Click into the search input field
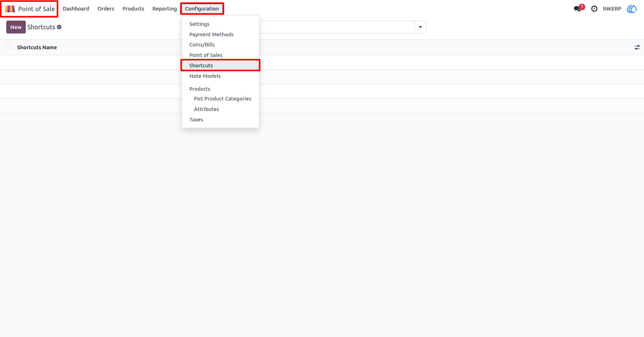Screen dimensions: 644x337 pos(337,27)
